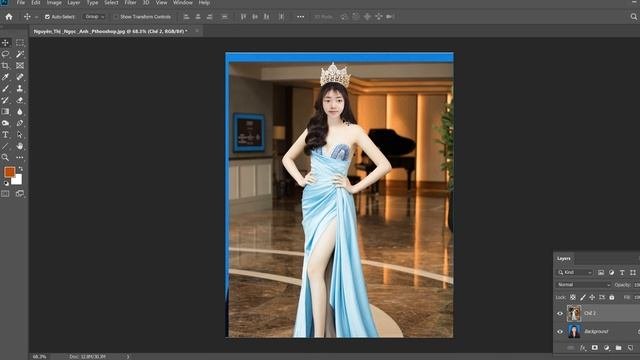Select the Magic Wand tool
640x360 pixels.
tap(20, 54)
